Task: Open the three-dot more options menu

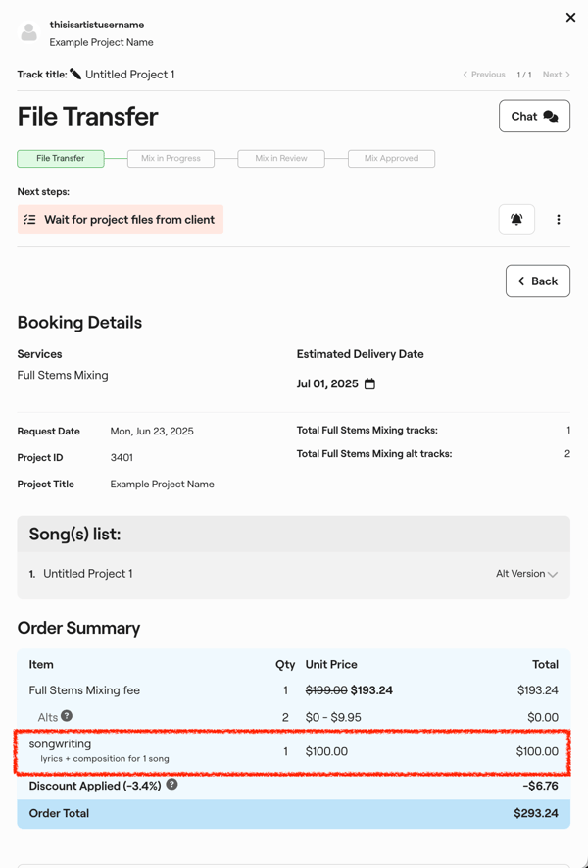Action: pos(559,220)
